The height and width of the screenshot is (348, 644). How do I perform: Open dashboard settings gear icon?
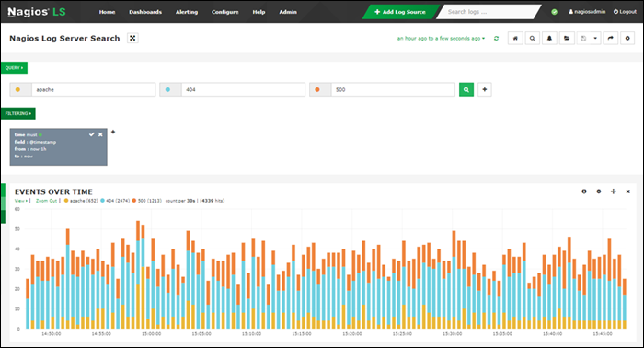[627, 39]
